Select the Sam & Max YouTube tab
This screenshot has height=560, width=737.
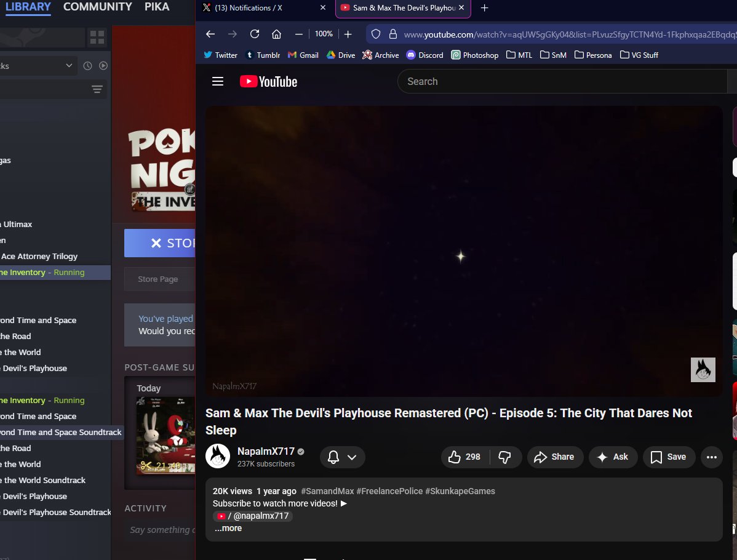(403, 8)
